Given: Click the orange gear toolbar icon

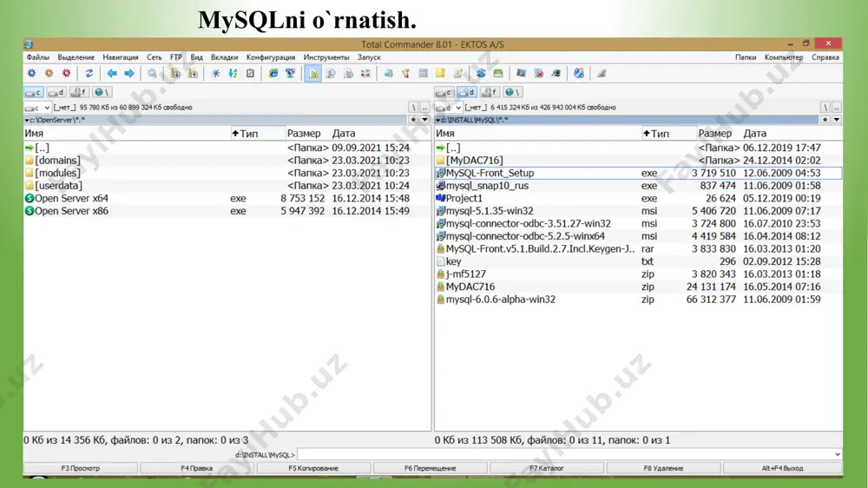Looking at the screenshot, I should (x=49, y=73).
